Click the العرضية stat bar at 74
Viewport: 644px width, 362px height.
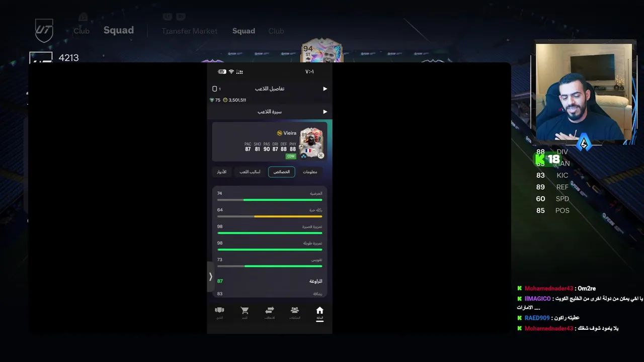270,200
